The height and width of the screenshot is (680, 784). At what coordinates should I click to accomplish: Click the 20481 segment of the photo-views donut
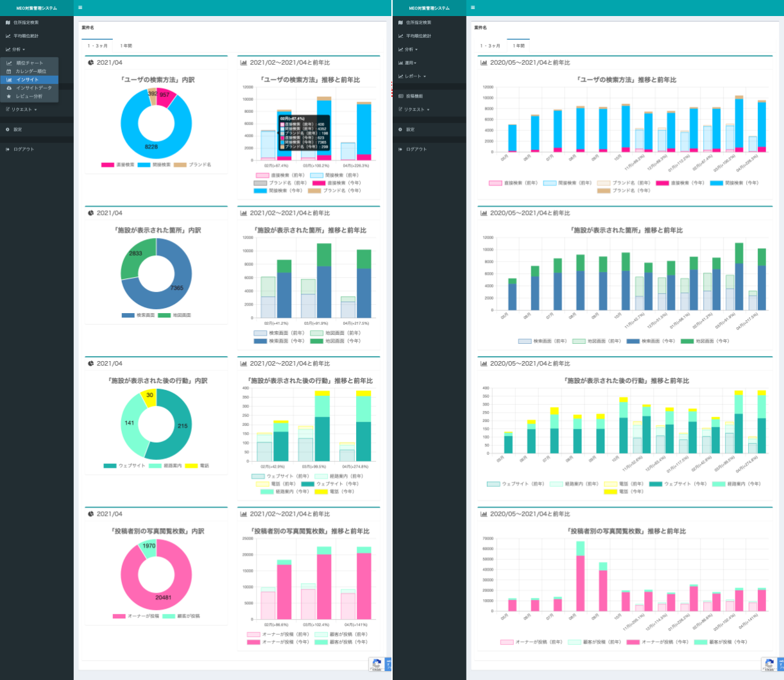(x=164, y=597)
